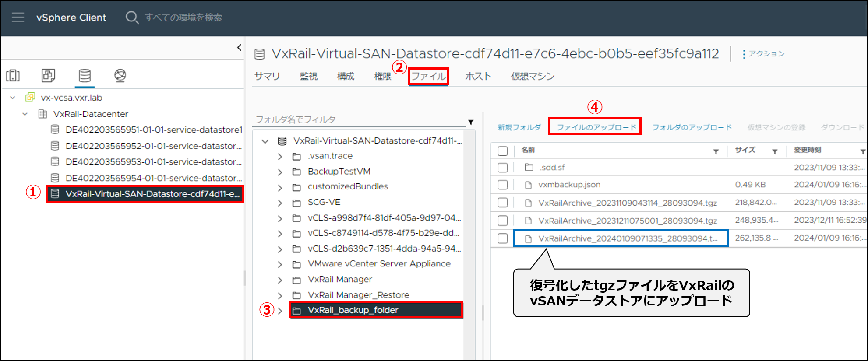Open the hamburger navigation menu

(x=18, y=18)
